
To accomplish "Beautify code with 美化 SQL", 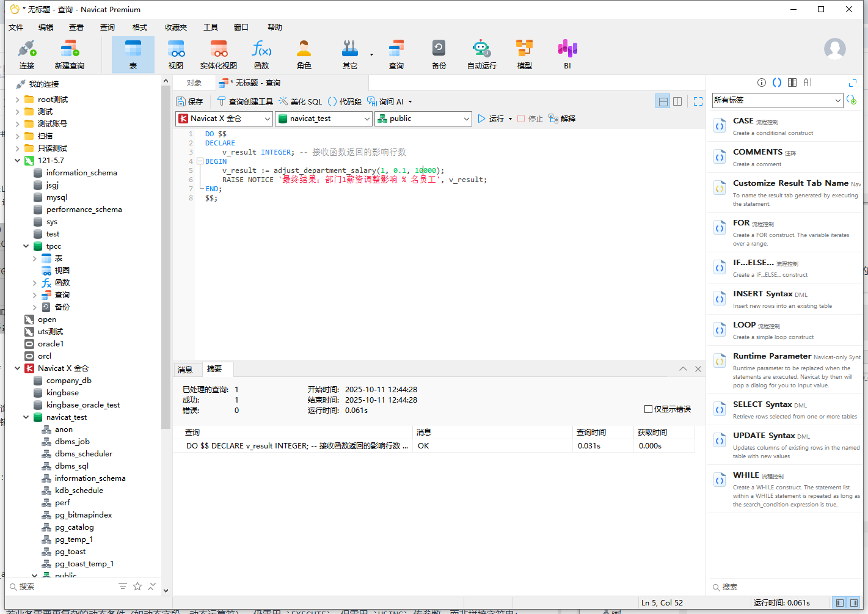I will (x=301, y=101).
